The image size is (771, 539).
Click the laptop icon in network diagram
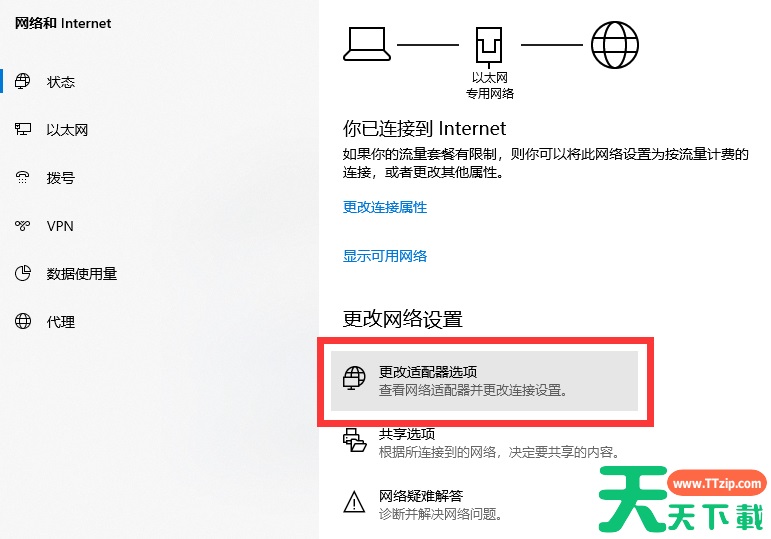click(367, 44)
